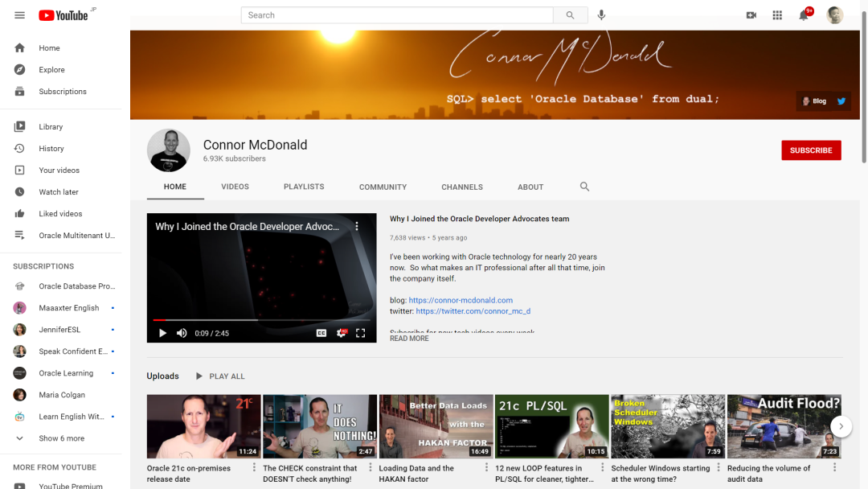Open Audit Flood video thumbnail
This screenshot has width=868, height=489.
(x=784, y=426)
